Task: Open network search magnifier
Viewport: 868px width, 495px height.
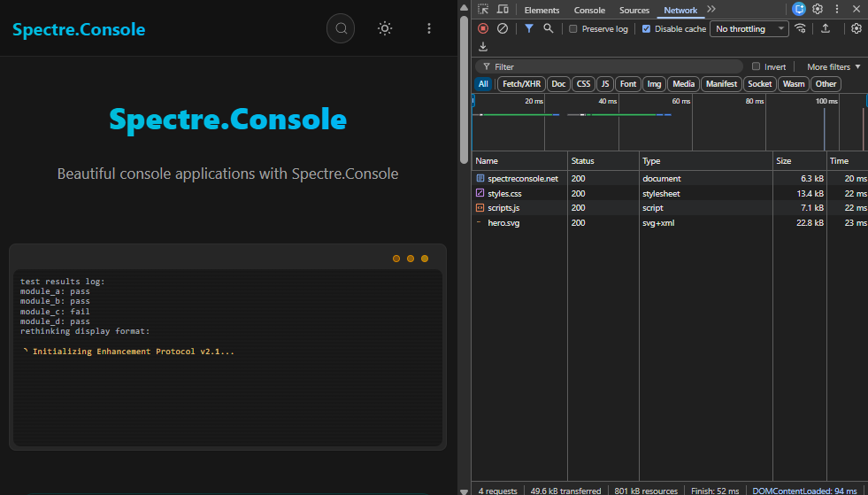Action: pyautogui.click(x=548, y=28)
